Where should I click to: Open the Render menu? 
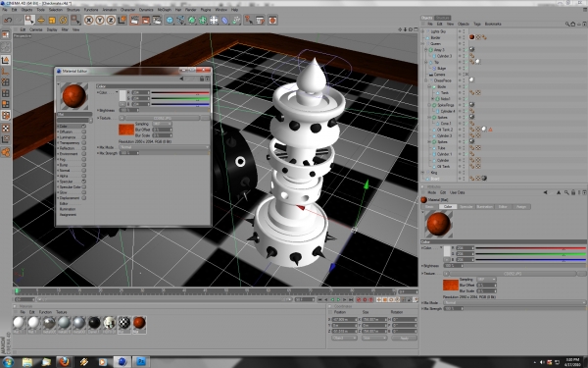[190, 10]
